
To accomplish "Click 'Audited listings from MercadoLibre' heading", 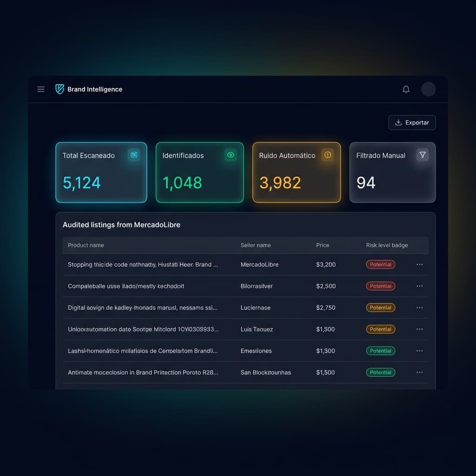I will 121,225.
